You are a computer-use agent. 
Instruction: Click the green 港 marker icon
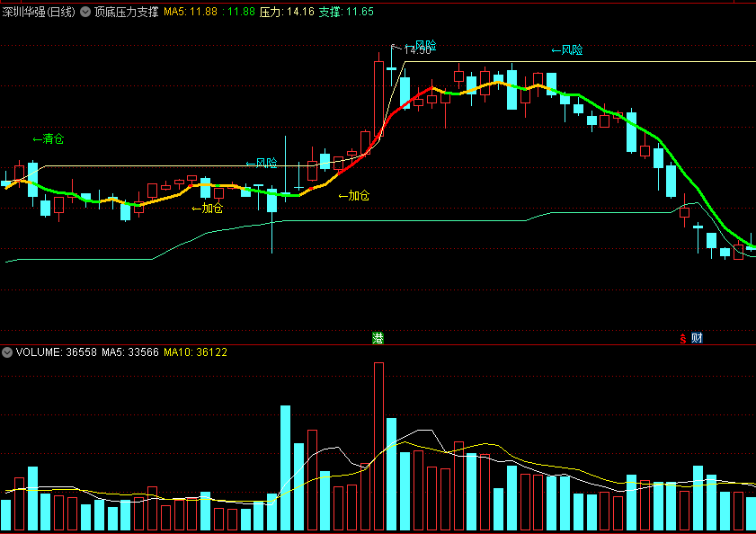coord(378,338)
